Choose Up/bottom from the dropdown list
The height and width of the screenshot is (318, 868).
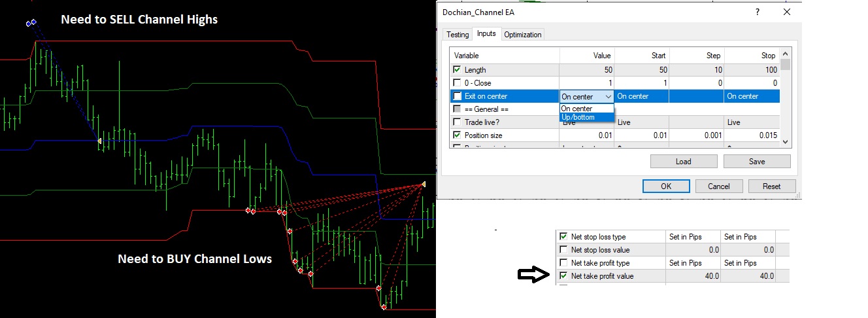(587, 117)
